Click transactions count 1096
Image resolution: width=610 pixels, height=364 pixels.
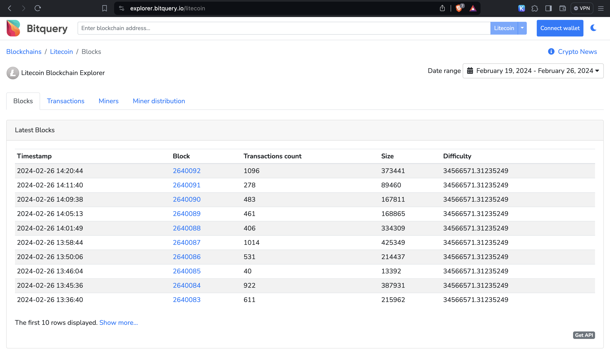pyautogui.click(x=251, y=171)
